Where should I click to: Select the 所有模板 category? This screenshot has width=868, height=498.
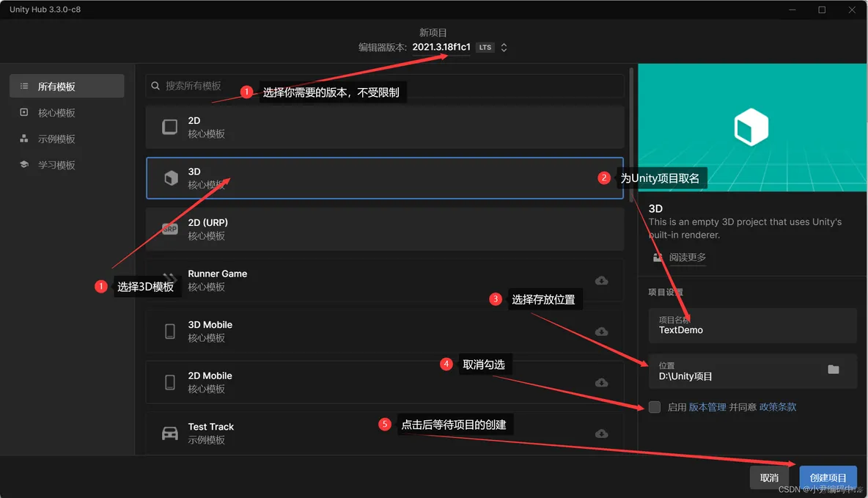click(x=67, y=87)
